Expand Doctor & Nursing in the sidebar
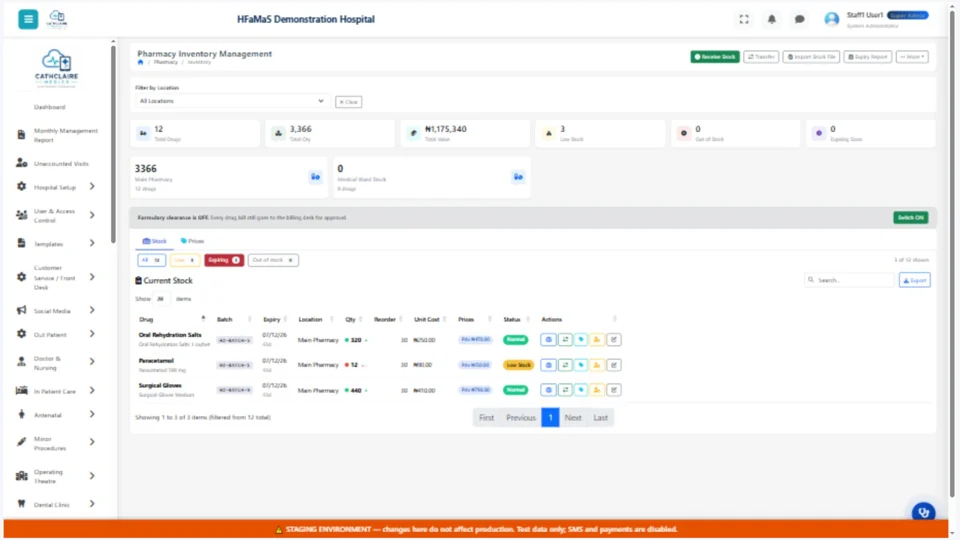 56,362
